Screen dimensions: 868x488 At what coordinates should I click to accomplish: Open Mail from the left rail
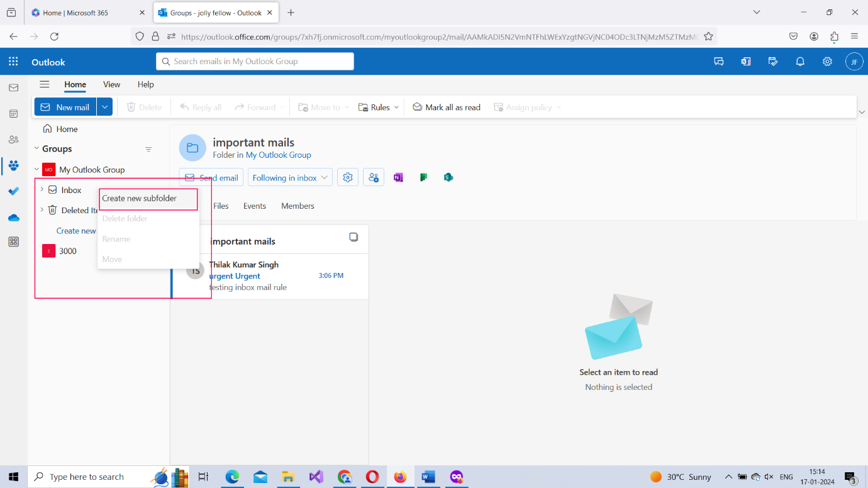click(13, 87)
